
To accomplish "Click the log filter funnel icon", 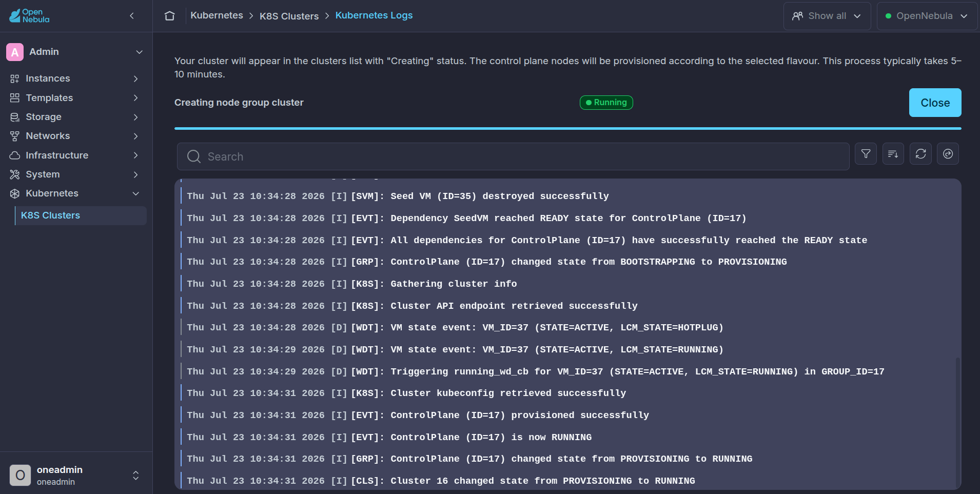I will [x=866, y=154].
